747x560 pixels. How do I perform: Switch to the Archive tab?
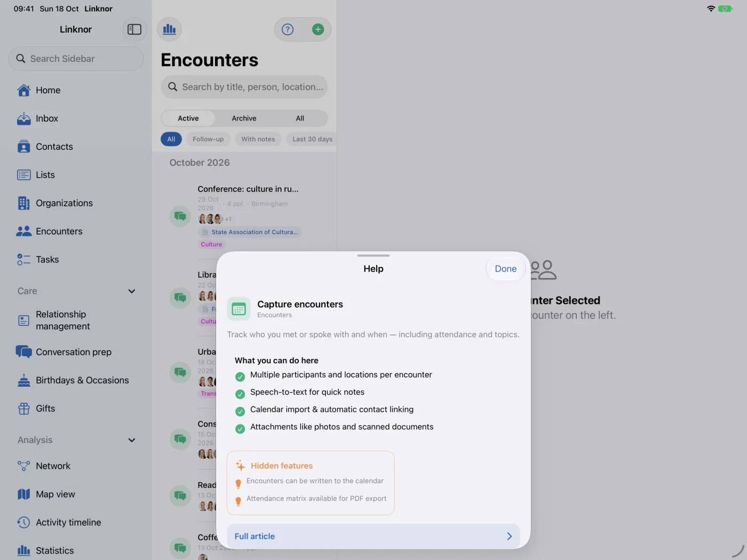(244, 118)
